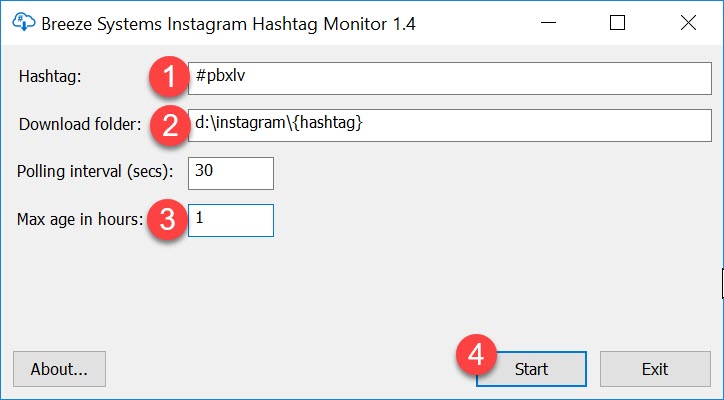
Task: Click into the Download folder path field
Action: [x=448, y=125]
